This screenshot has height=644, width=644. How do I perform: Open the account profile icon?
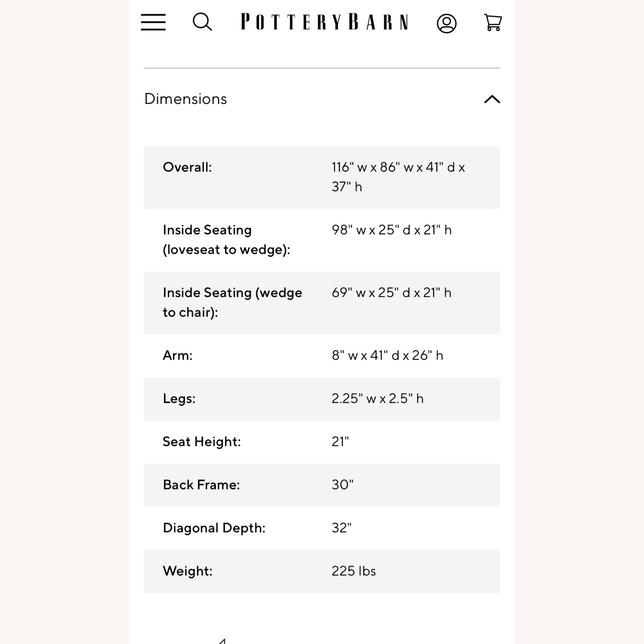(447, 23)
